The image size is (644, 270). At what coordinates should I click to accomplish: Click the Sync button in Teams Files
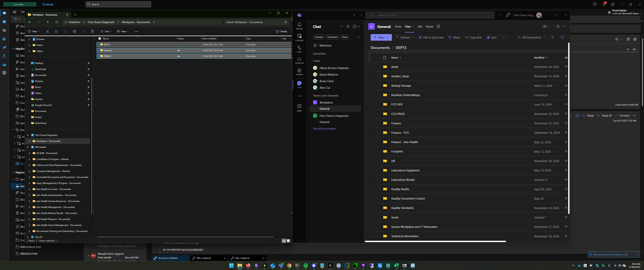pos(491,37)
